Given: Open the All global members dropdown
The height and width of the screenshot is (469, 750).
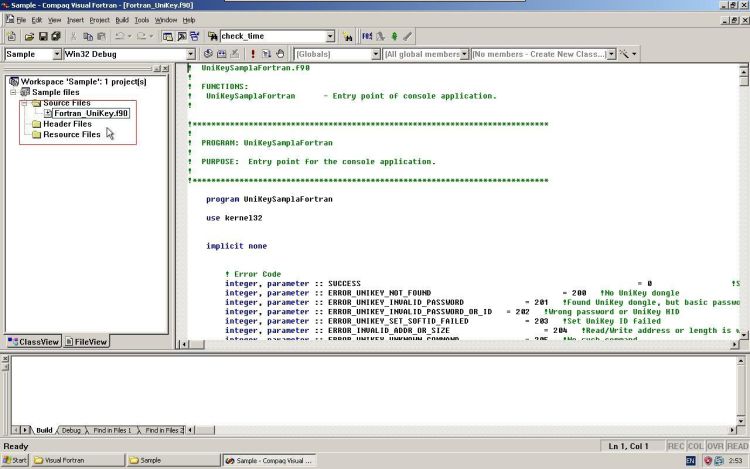Looking at the screenshot, I should 464,54.
